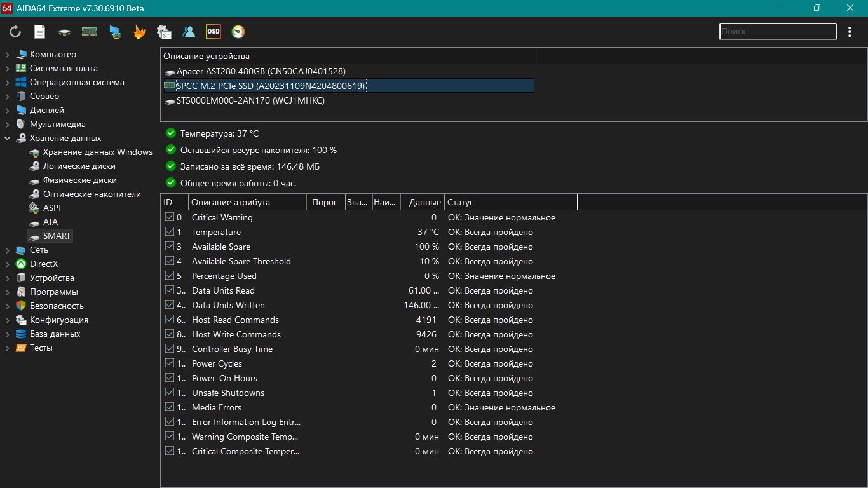This screenshot has width=868, height=488.
Task: Click the Описание устройства column header
Action: point(348,57)
